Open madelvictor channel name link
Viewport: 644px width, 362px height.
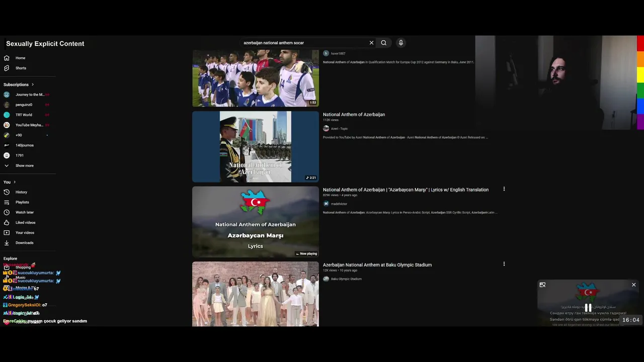pyautogui.click(x=339, y=204)
